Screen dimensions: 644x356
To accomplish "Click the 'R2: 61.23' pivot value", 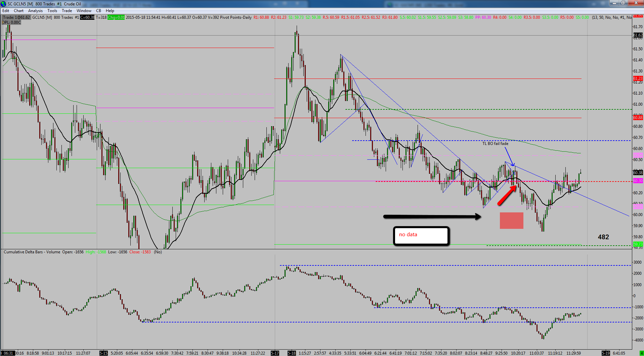I will click(279, 17).
